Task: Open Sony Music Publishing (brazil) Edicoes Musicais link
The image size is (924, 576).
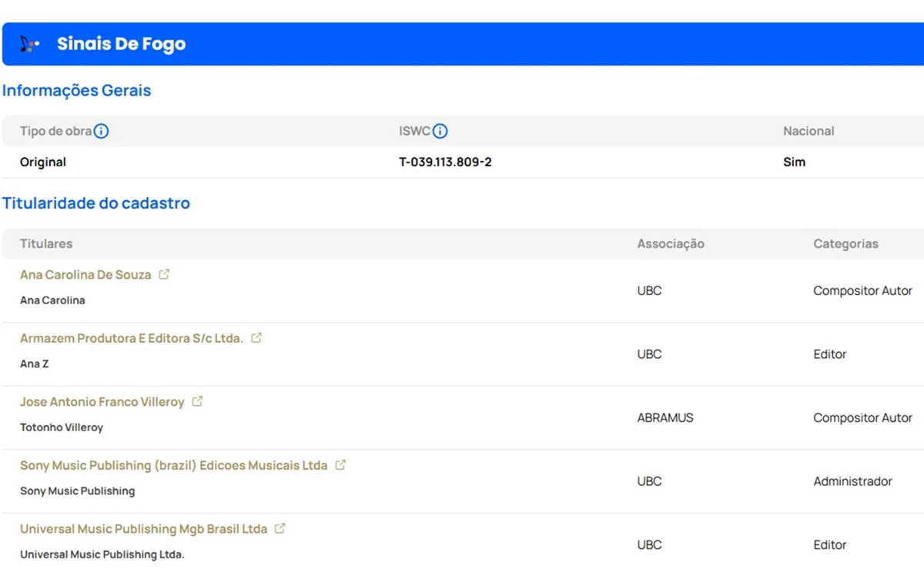Action: pos(174,466)
